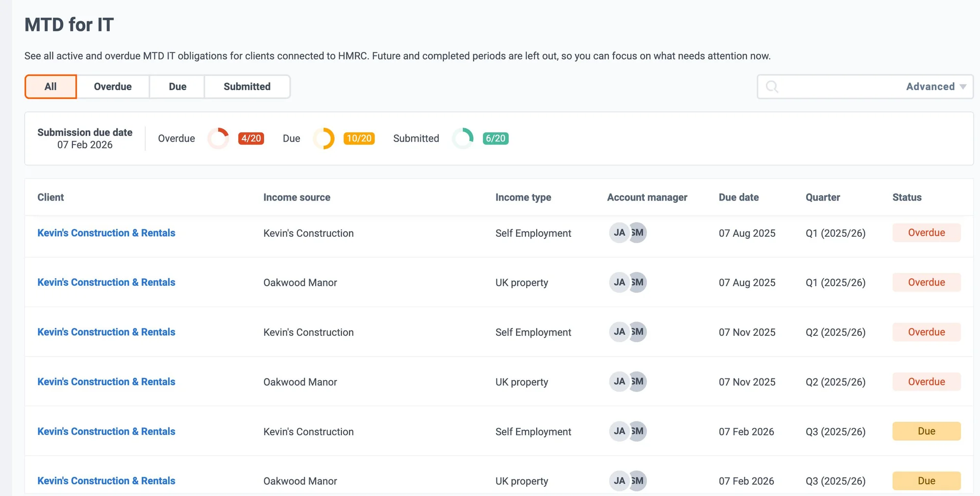980x496 pixels.
Task: Click the red 4/20 overdue badge
Action: click(251, 139)
